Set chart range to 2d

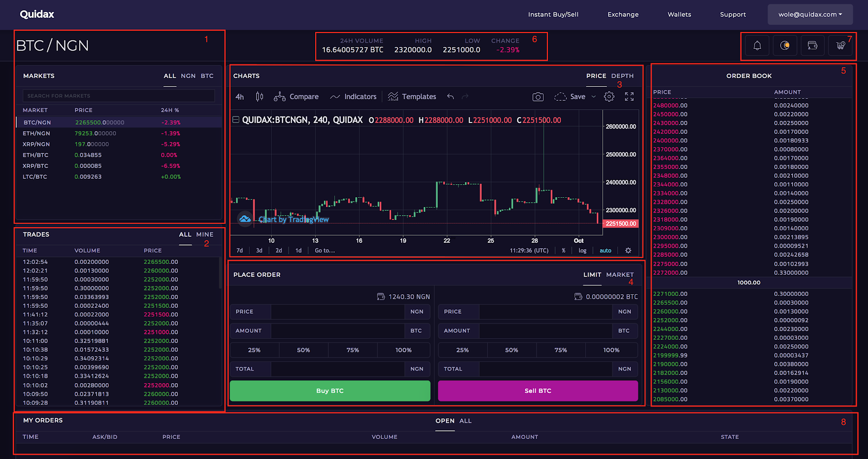pos(279,250)
